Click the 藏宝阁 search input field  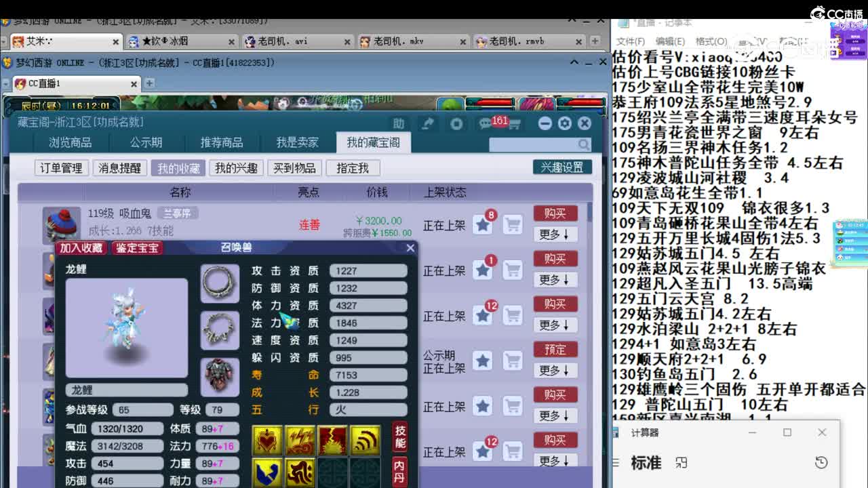[533, 144]
